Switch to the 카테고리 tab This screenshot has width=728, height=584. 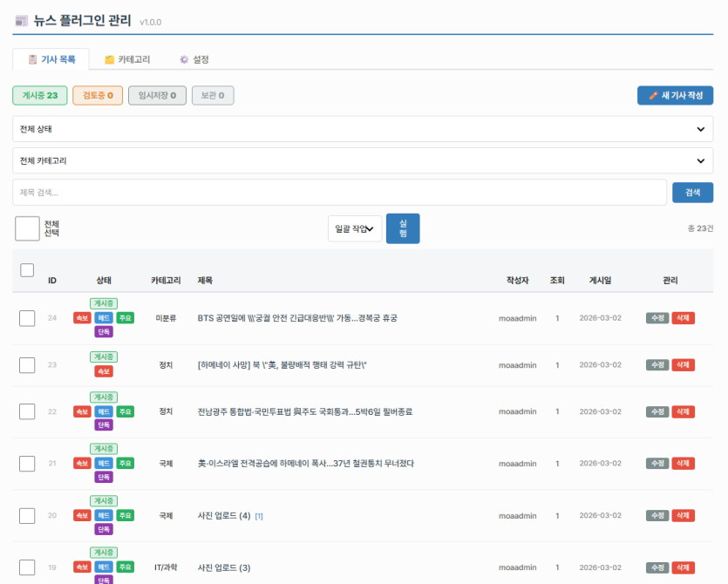(x=127, y=60)
